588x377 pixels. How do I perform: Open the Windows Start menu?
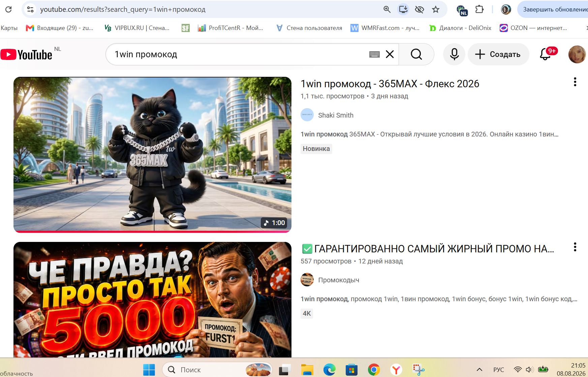click(x=149, y=370)
